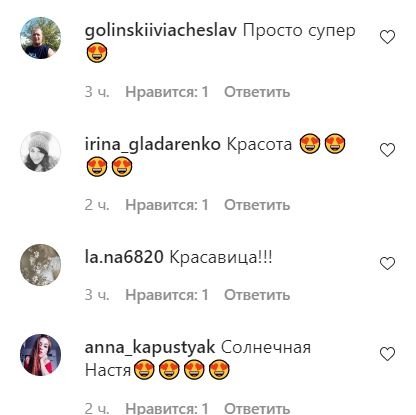This screenshot has width=416, height=415.
Task: Open golinskiiviacheslav profile avatar
Action: click(x=41, y=38)
